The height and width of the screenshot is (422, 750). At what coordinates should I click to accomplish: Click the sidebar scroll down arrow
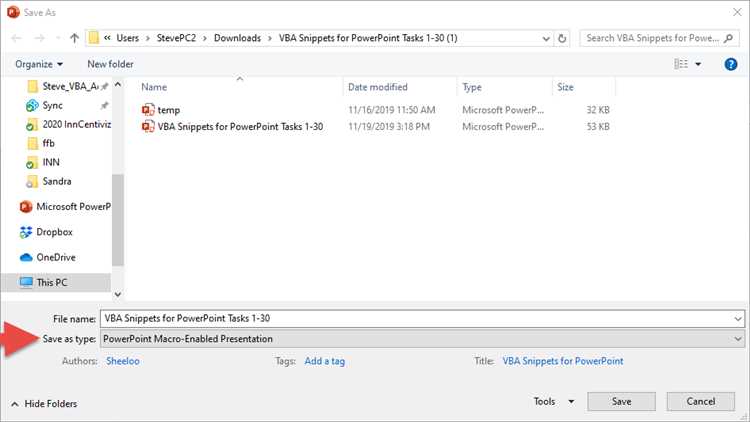pyautogui.click(x=118, y=294)
